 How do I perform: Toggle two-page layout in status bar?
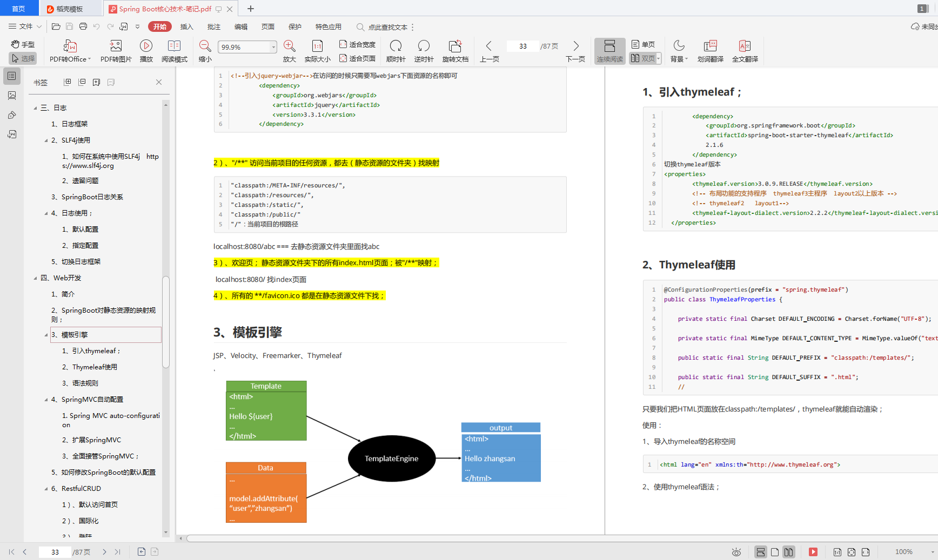789,552
